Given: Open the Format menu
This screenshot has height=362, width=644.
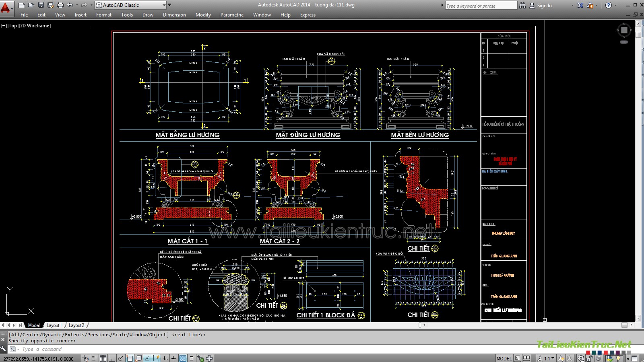Looking at the screenshot, I should 104,15.
